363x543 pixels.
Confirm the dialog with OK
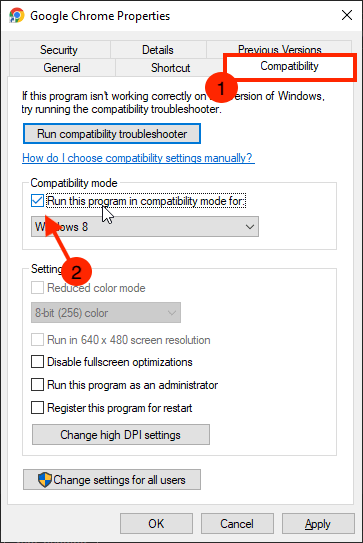point(156,524)
